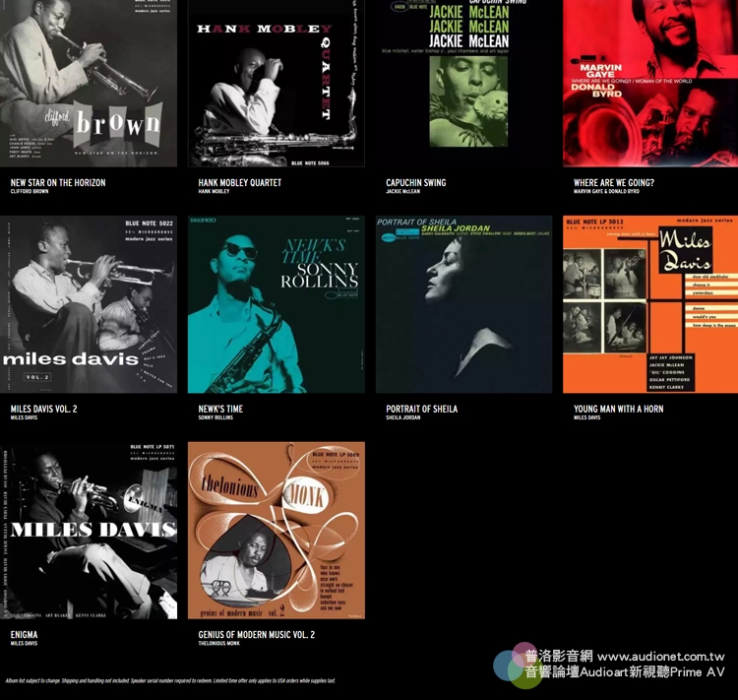738x700 pixels.
Task: Click the 'NEWK'S TIME' album title
Action: click(x=220, y=409)
